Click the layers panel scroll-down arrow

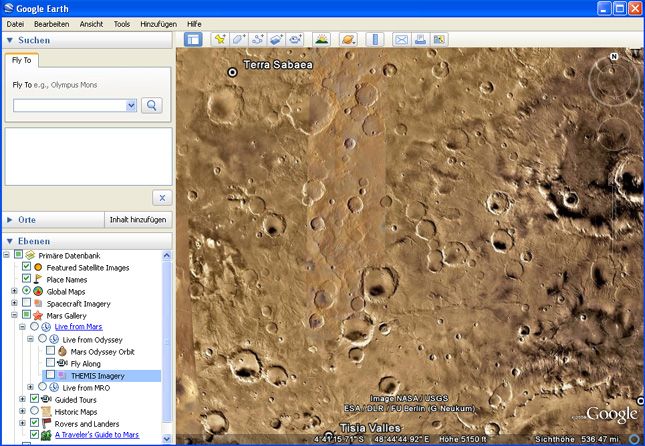pos(167,439)
